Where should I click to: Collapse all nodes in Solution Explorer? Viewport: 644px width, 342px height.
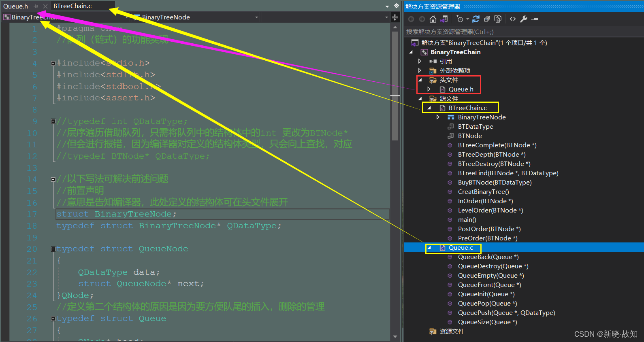coord(487,19)
